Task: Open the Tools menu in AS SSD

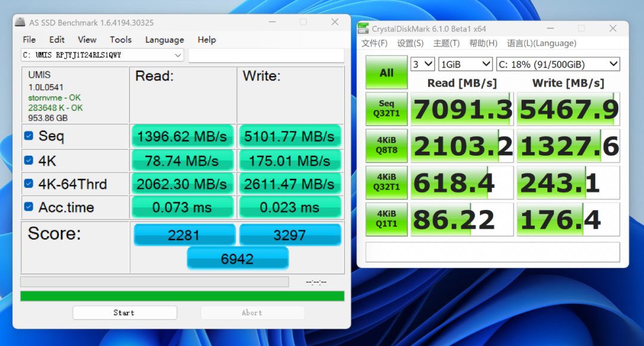Action: (x=120, y=40)
